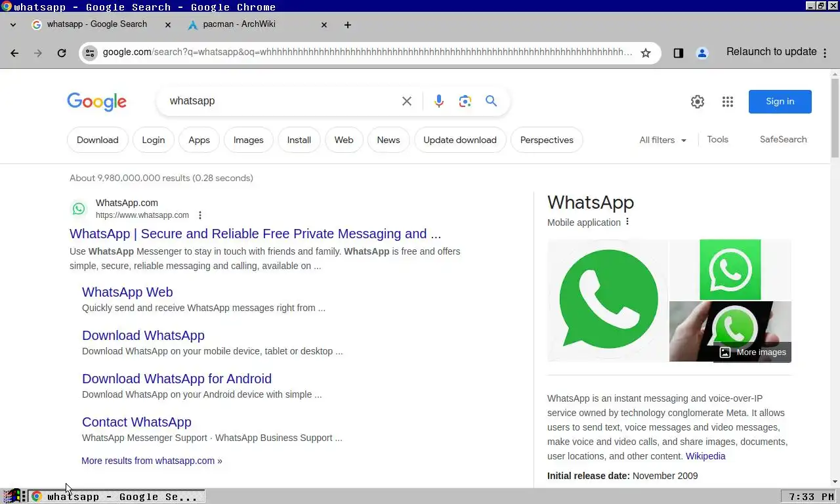Open Google quick settings gear icon
The height and width of the screenshot is (504, 840).
click(x=698, y=102)
